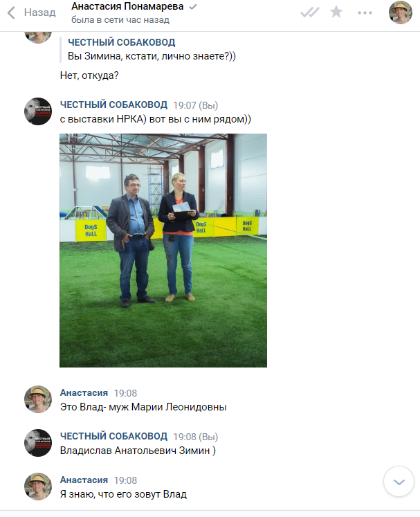The height and width of the screenshot is (517, 420).
Task: Click Анастасия avatar beside 'Я знаю' message
Action: pyautogui.click(x=38, y=487)
